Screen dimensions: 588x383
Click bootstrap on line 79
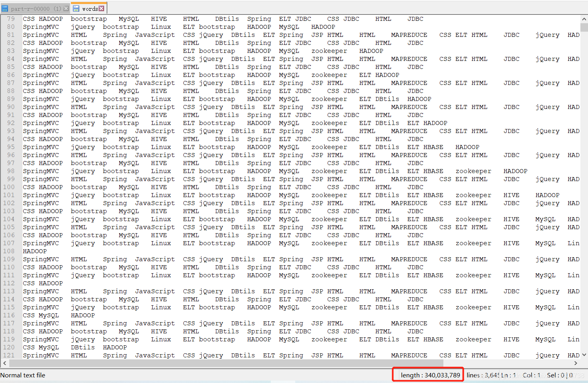point(89,19)
